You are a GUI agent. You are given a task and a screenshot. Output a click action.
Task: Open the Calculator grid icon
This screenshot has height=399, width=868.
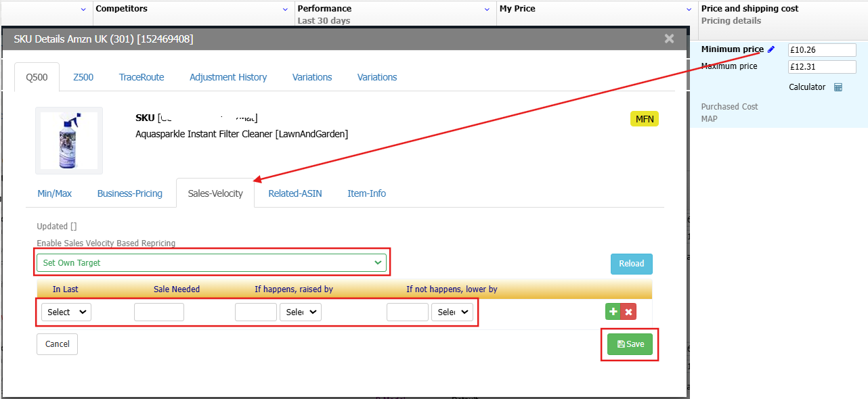tap(838, 87)
